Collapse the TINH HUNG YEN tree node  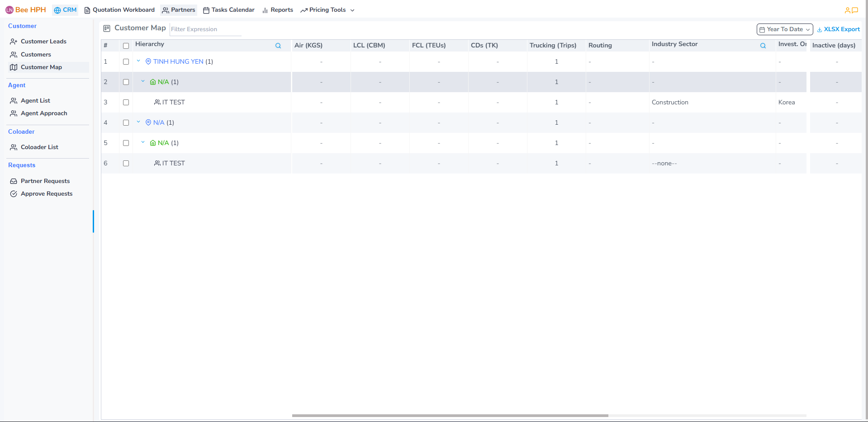point(138,61)
